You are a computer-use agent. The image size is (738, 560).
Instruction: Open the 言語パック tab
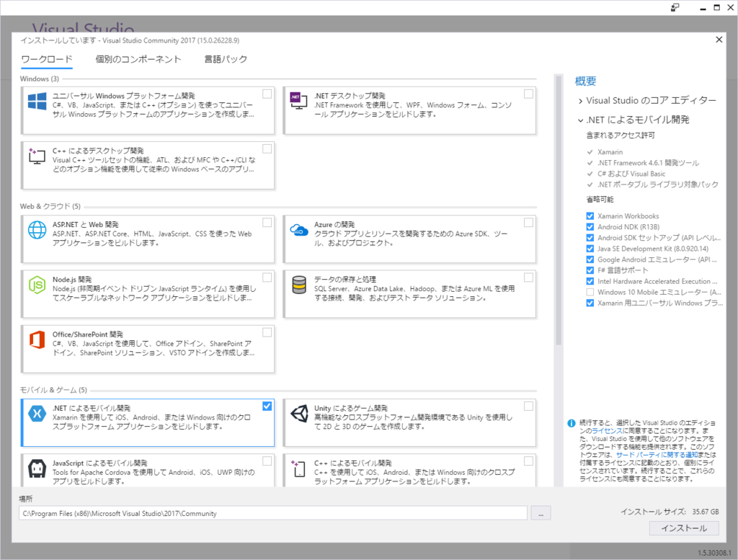pos(226,59)
